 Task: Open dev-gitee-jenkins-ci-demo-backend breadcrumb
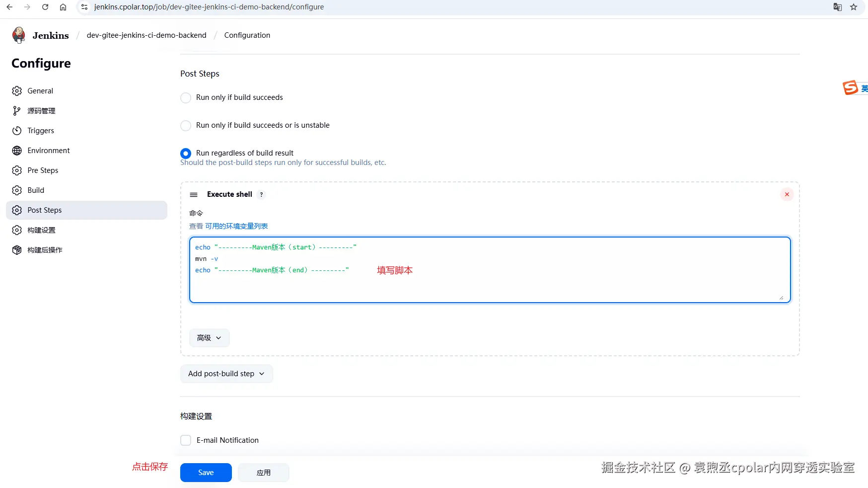pos(146,35)
